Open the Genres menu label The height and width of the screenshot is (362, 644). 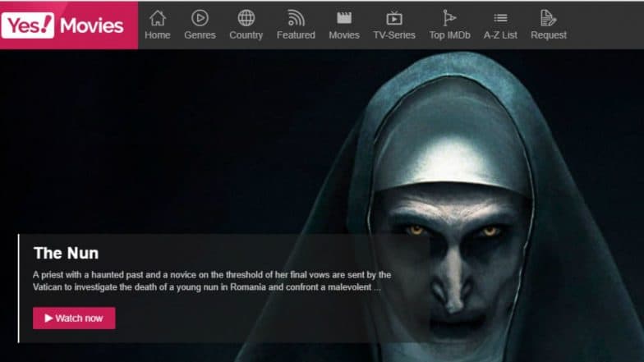coord(200,35)
